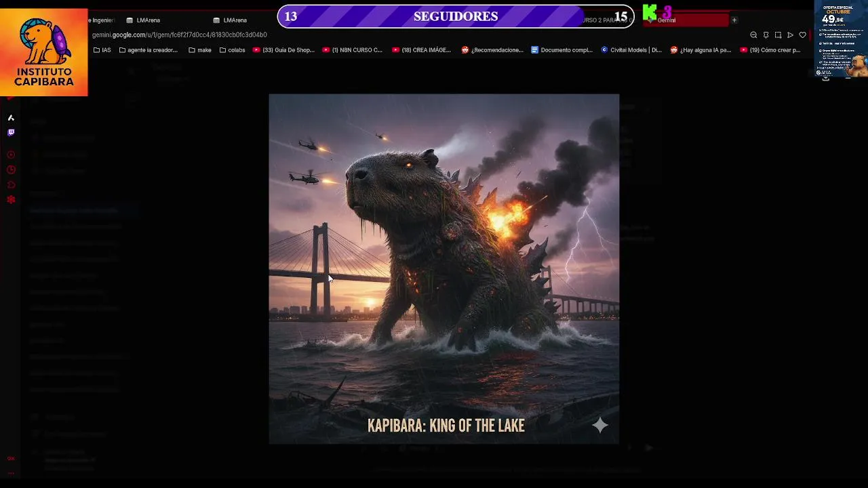Open '(33) Guia De Shop...' bookmark

[x=283, y=50]
